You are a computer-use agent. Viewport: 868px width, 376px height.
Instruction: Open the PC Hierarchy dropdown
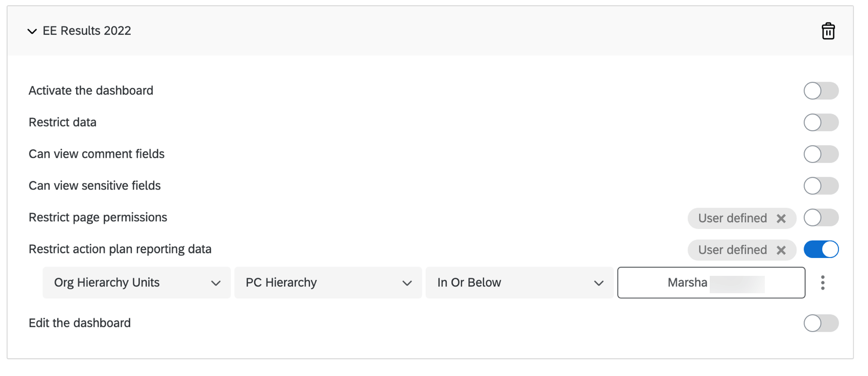[x=328, y=283]
